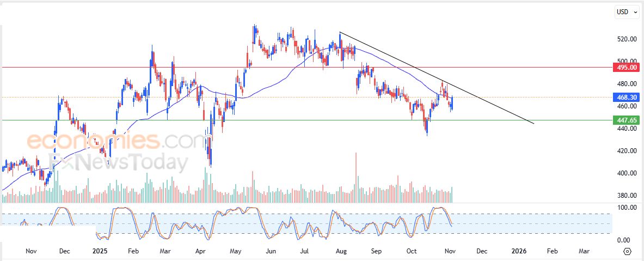
Task: Click the 2026 label on time axis
Action: click(519, 251)
